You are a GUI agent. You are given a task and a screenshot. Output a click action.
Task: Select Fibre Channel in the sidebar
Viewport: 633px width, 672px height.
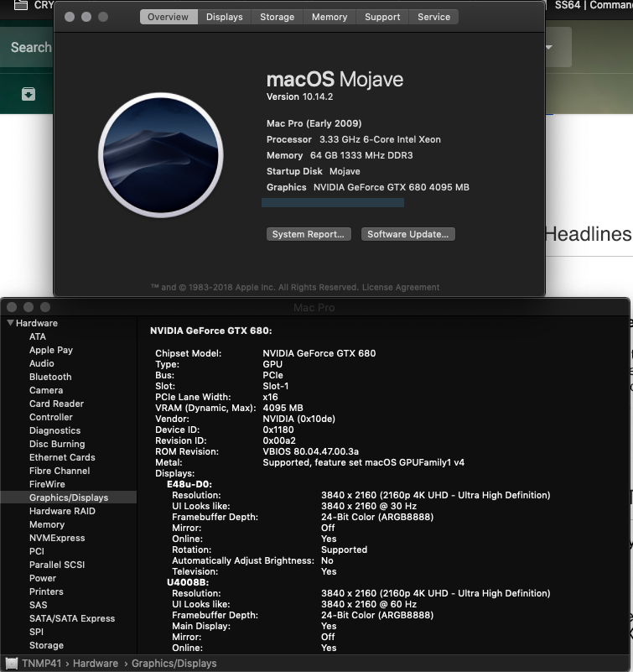point(60,471)
